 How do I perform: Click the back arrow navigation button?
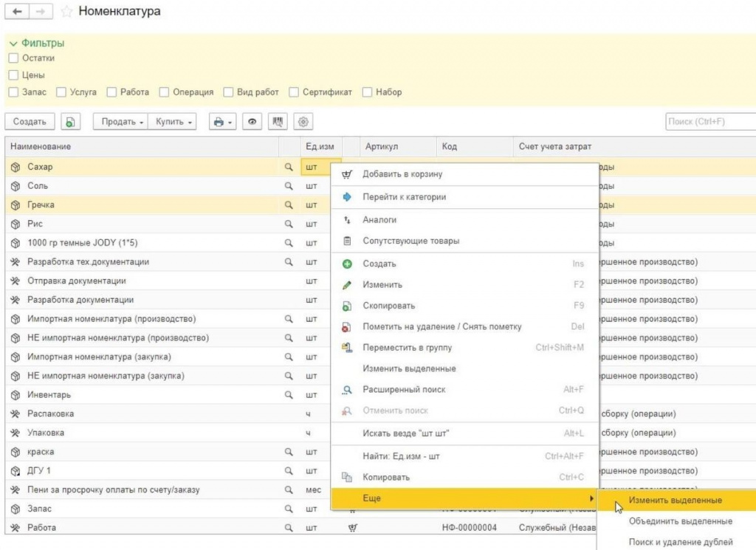(x=17, y=12)
